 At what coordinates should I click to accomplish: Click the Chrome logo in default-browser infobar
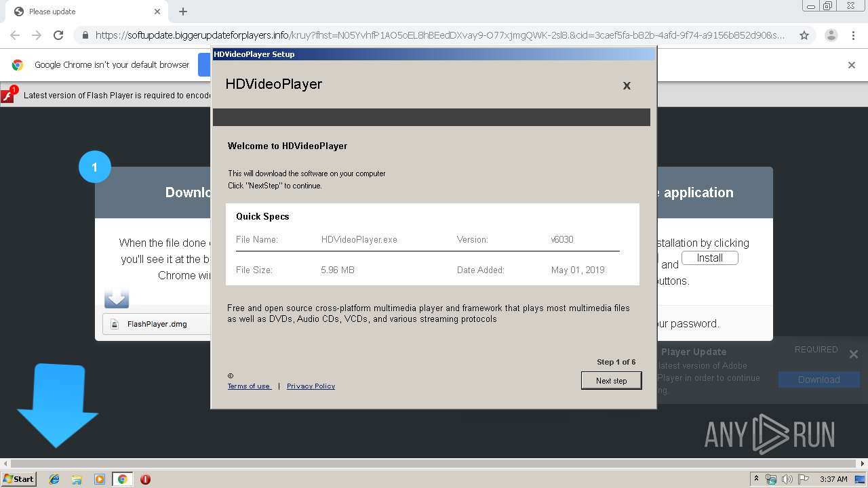(18, 65)
